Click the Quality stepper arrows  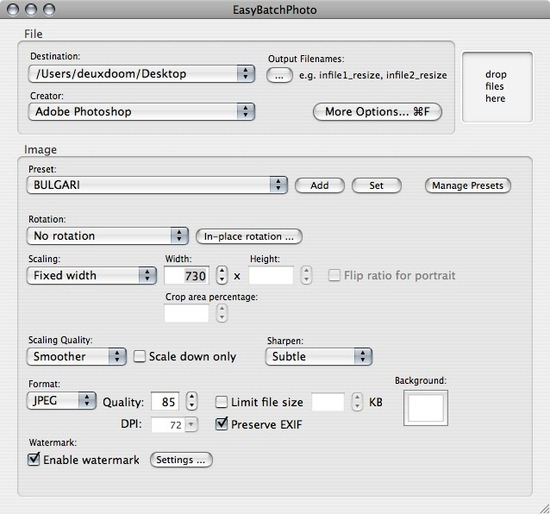coord(192,401)
